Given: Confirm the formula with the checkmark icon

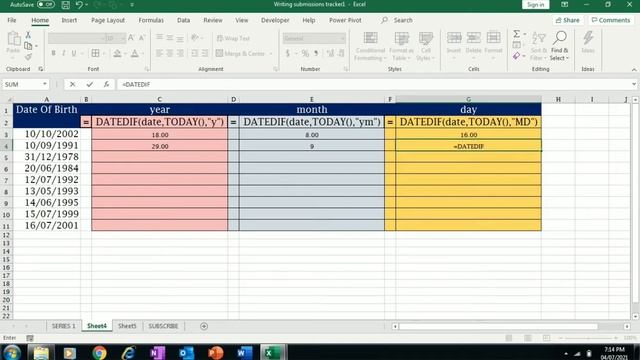Looking at the screenshot, I should coord(89,84).
